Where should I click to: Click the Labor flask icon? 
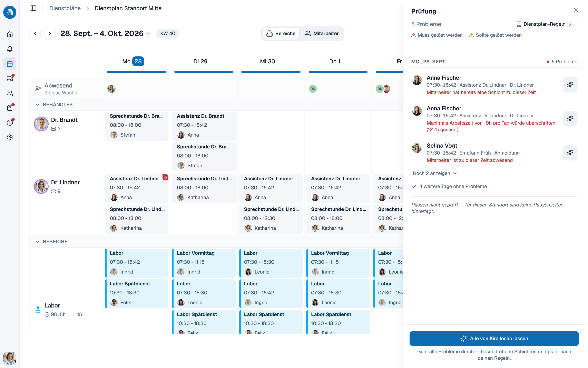(x=38, y=310)
